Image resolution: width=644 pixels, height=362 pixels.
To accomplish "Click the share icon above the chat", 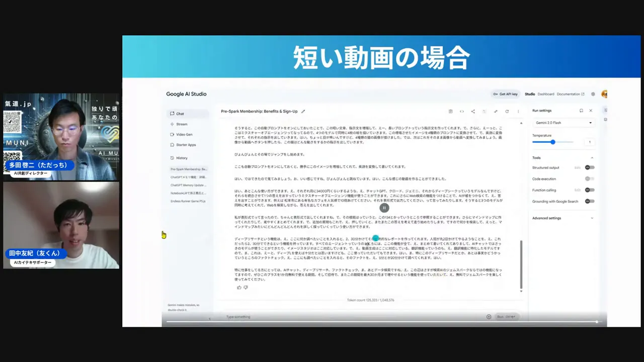I will point(473,111).
